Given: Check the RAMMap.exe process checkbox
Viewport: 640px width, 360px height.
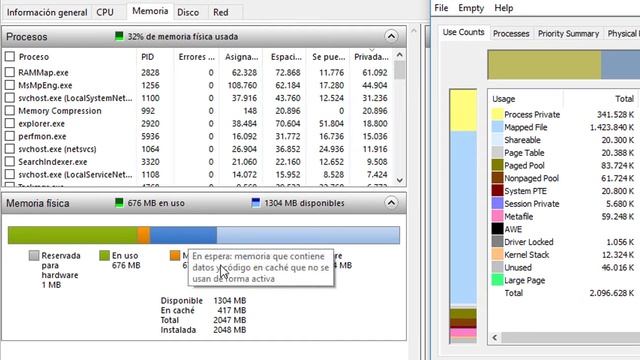Looking at the screenshot, I should [x=10, y=72].
